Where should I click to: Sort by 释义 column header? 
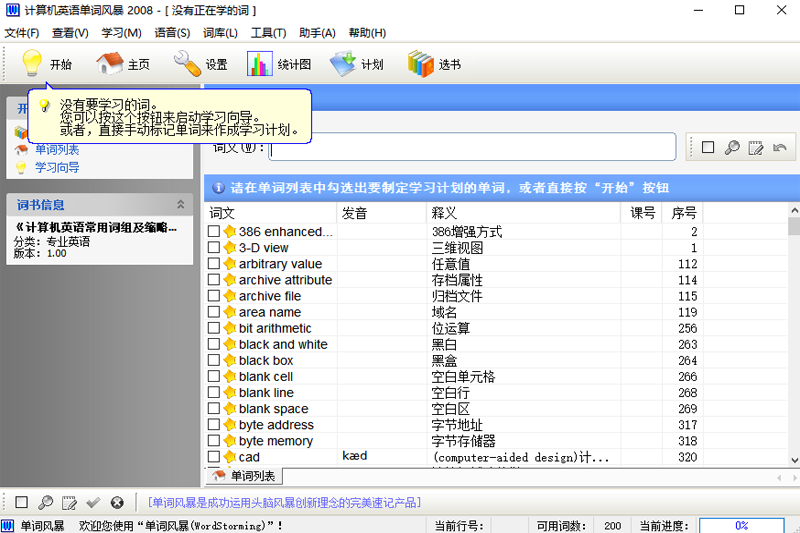pos(523,213)
